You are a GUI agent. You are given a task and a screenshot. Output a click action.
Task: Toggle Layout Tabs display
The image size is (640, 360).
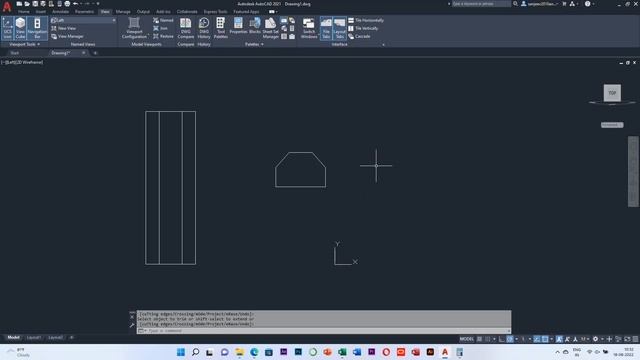pyautogui.click(x=339, y=28)
